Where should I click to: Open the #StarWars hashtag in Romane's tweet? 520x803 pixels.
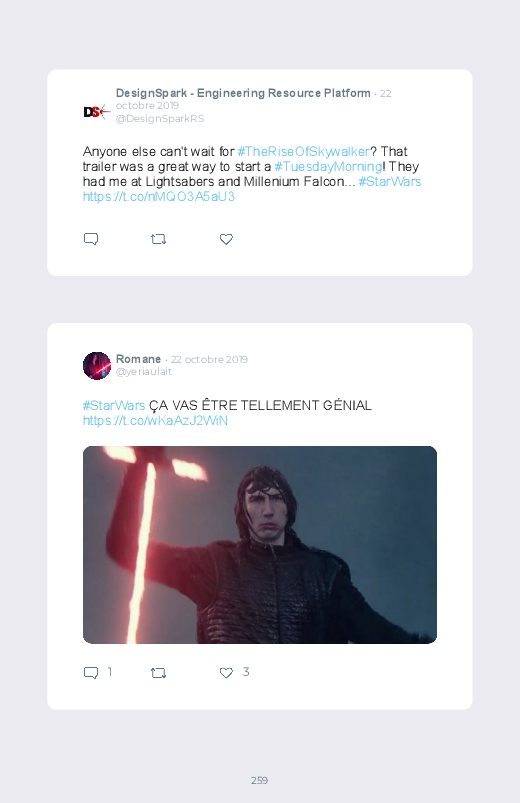tap(114, 405)
